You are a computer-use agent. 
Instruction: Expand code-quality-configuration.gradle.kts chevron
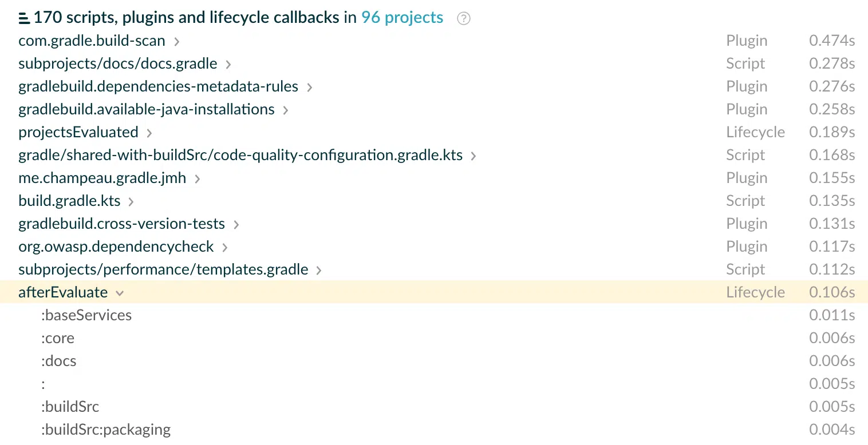[474, 156]
